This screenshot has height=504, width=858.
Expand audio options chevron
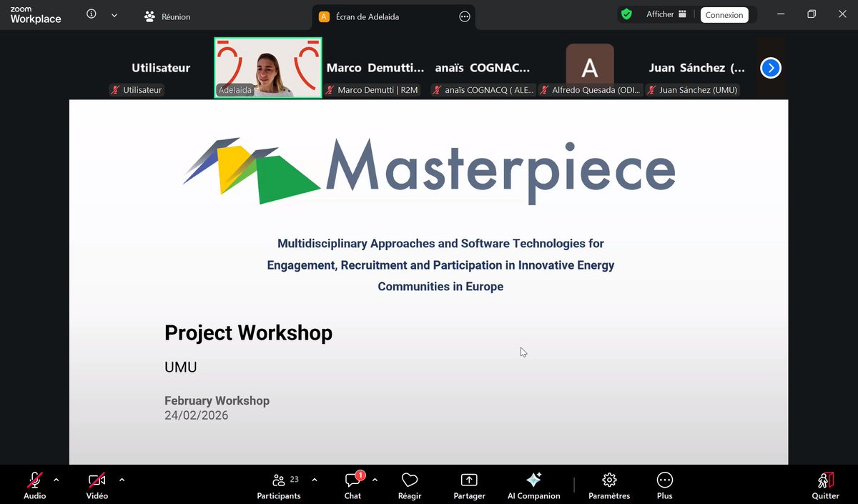pyautogui.click(x=56, y=480)
